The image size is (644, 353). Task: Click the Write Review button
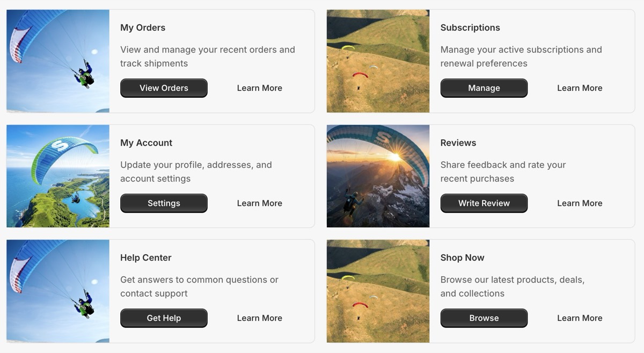(484, 203)
